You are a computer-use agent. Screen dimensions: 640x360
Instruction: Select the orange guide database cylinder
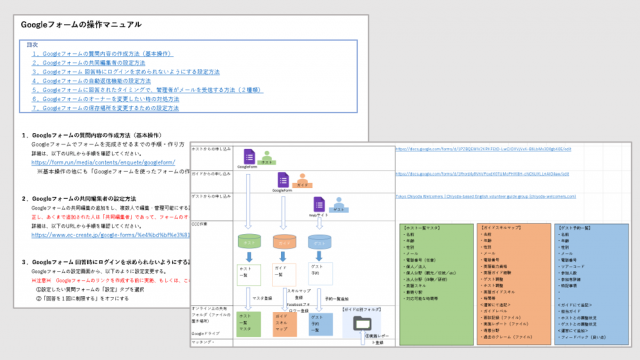284,241
